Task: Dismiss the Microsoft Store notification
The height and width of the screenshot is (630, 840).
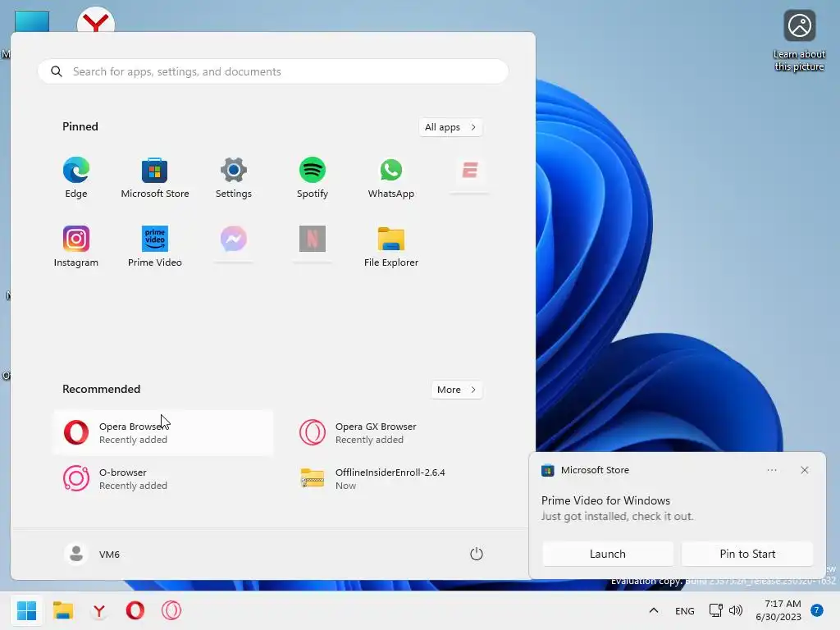Action: pyautogui.click(x=805, y=470)
